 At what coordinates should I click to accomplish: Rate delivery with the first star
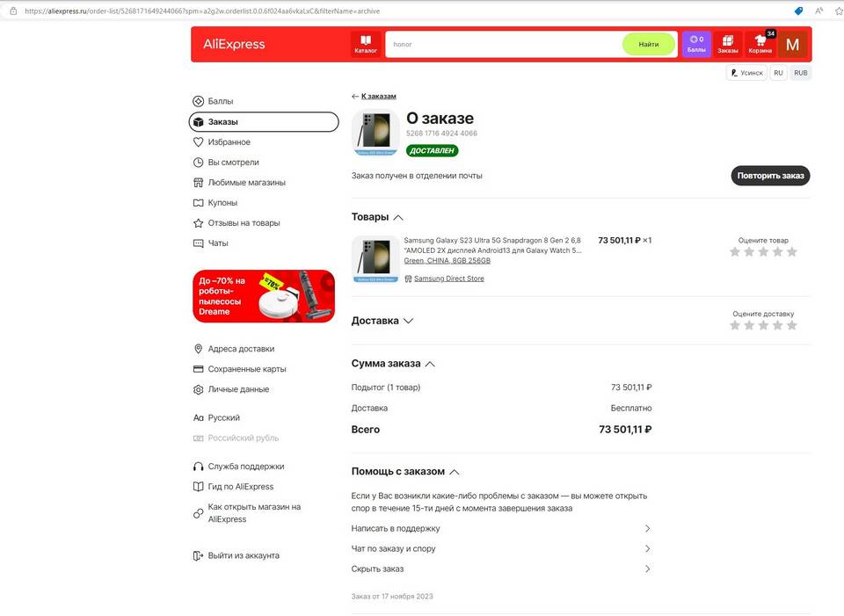735,325
